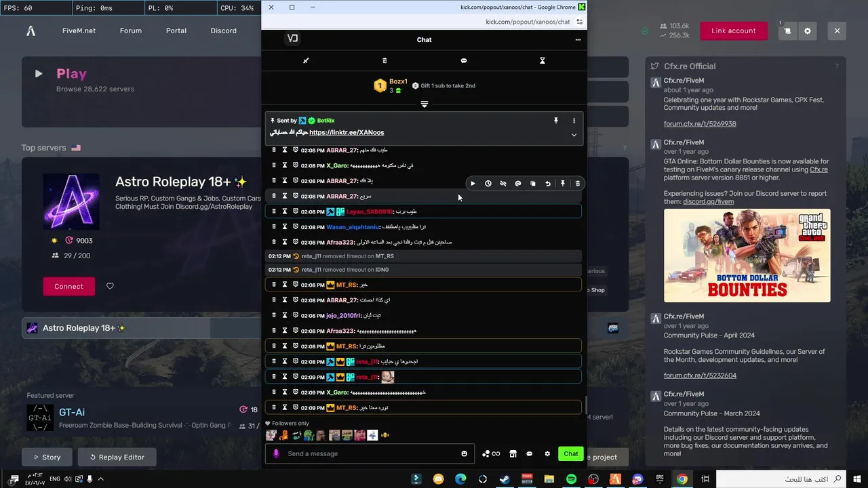Open Forum menu item in FiveM

(131, 30)
